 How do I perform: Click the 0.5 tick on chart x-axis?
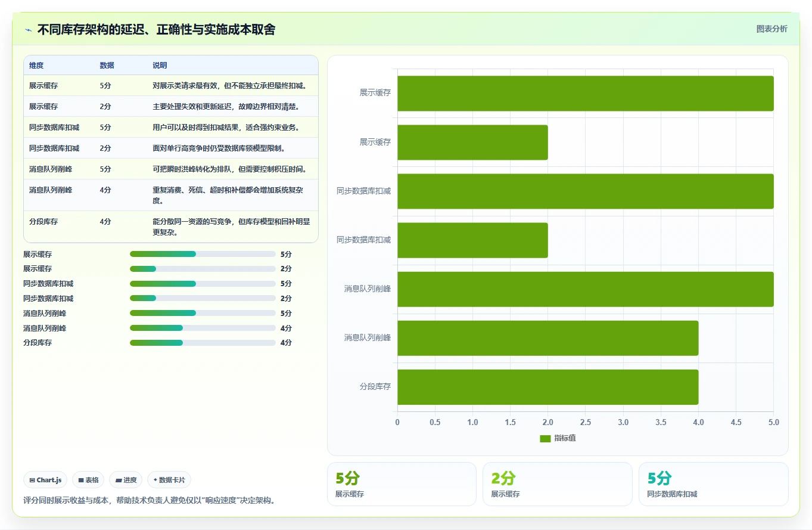[435, 422]
